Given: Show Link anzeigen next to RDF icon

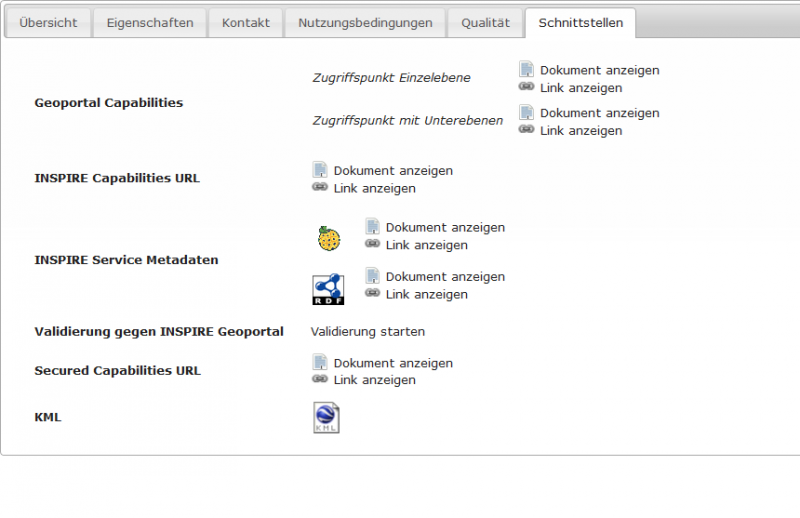Looking at the screenshot, I should pos(427,294).
